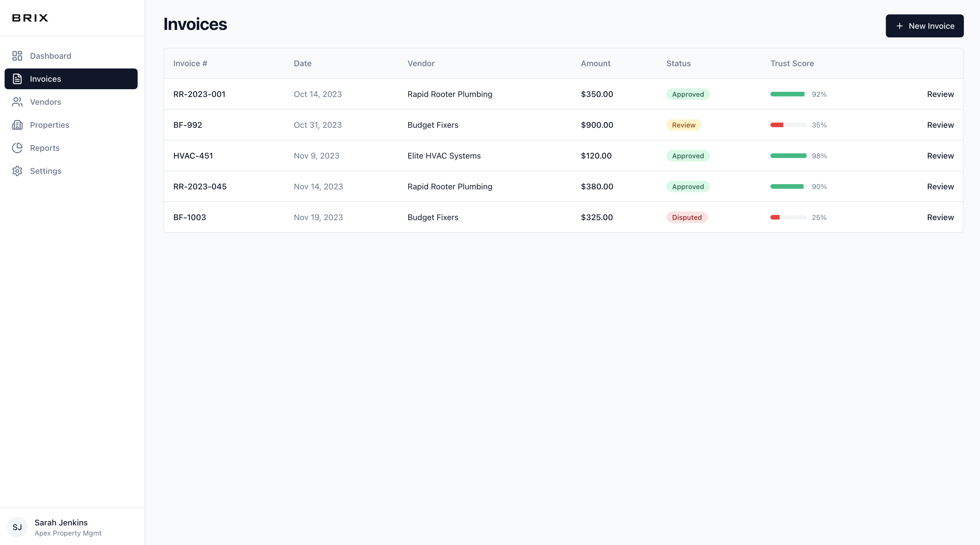Select the RR-2023-045 invoice number

(200, 186)
